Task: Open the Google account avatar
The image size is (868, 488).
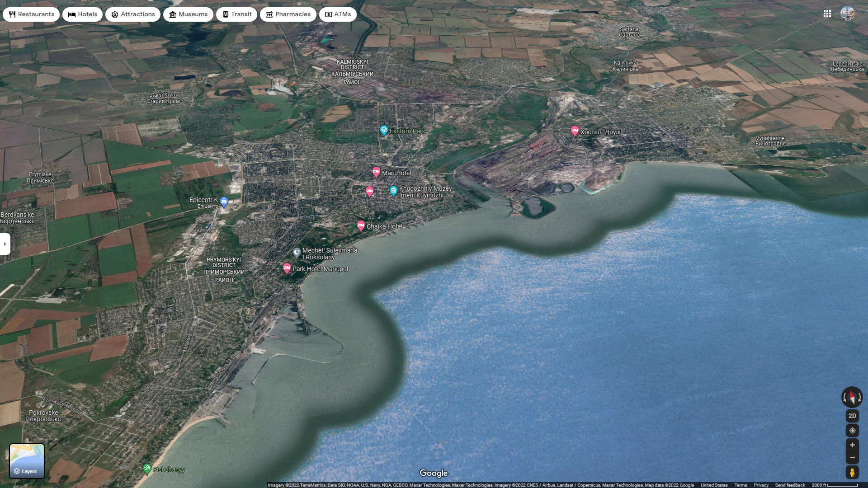Action: coord(848,14)
